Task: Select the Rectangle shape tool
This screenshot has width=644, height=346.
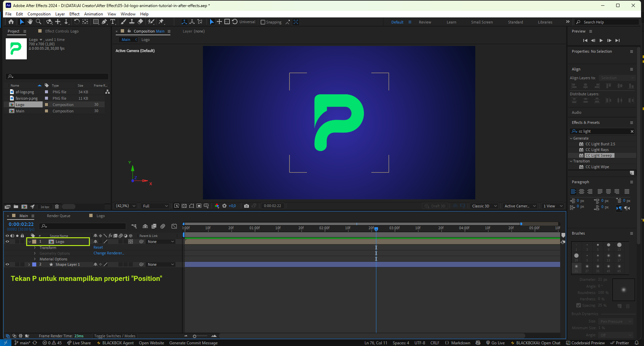Action: coord(96,22)
